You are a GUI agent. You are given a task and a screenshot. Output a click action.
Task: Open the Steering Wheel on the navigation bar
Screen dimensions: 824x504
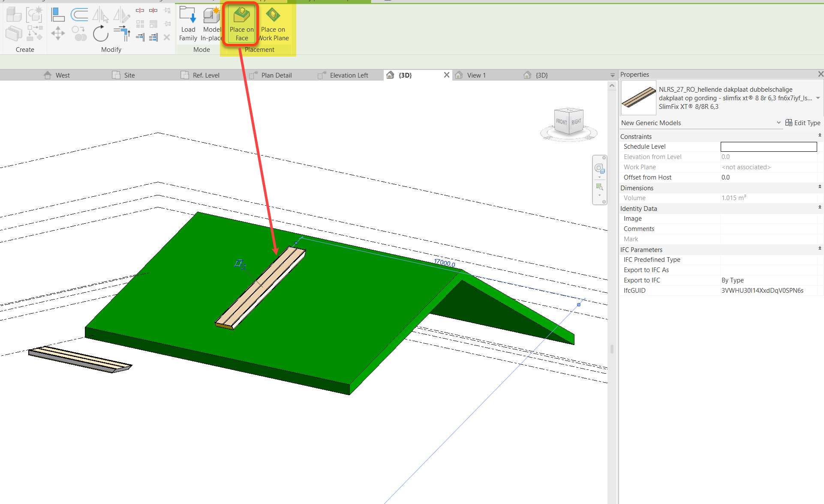pos(599,168)
